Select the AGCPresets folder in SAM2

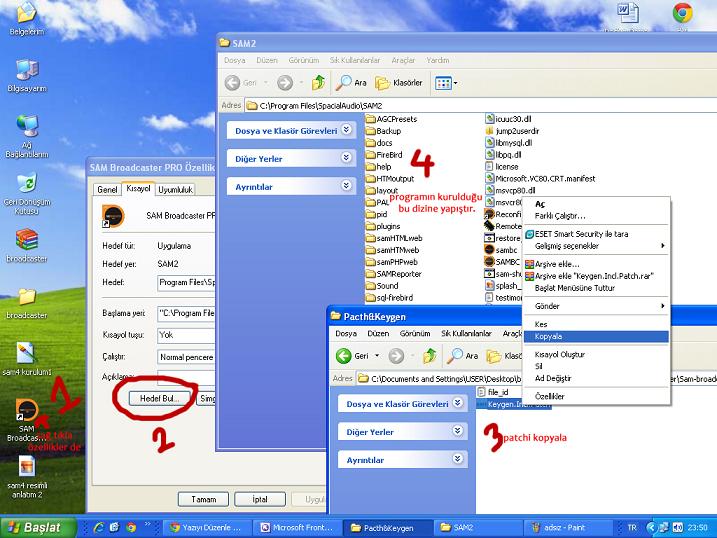pyautogui.click(x=391, y=119)
